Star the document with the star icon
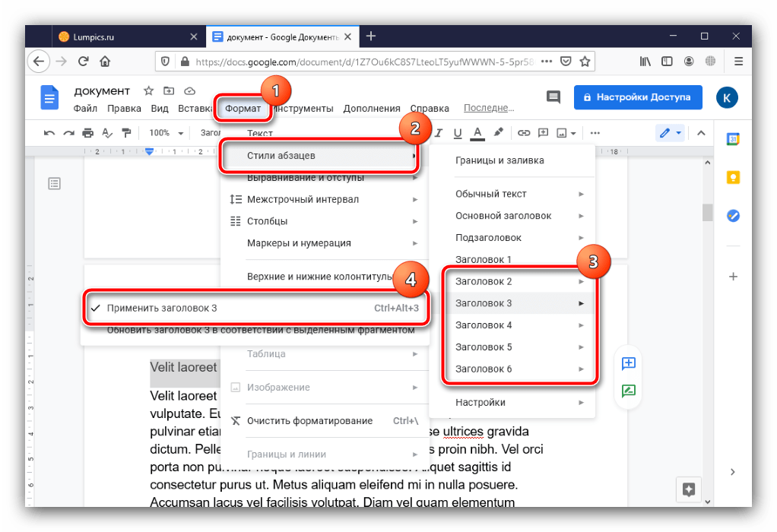This screenshot has width=777, height=532. coord(148,90)
